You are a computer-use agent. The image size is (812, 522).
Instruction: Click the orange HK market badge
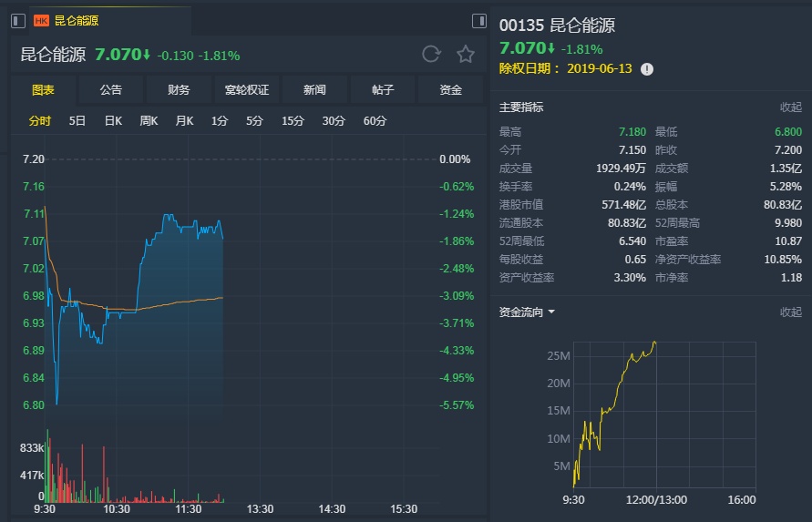pos(42,20)
